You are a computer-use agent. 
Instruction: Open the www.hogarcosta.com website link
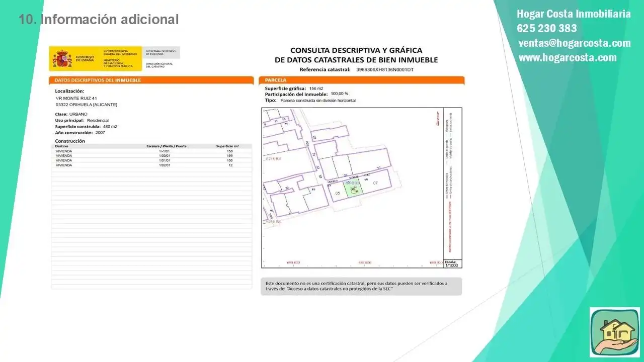[568, 57]
